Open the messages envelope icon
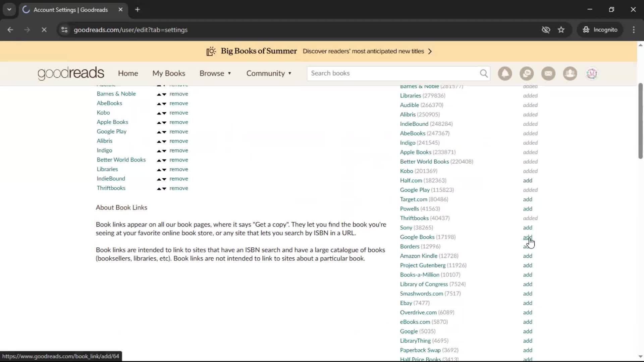This screenshot has width=644, height=362. [548, 73]
